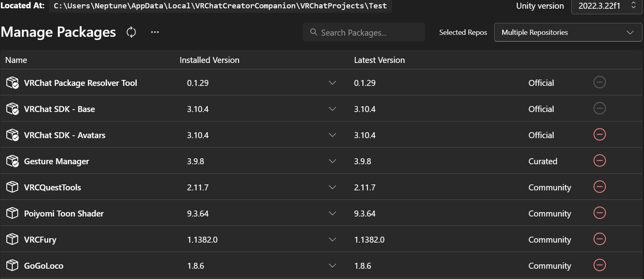Remove the Gesture Manager package

(x=600, y=161)
